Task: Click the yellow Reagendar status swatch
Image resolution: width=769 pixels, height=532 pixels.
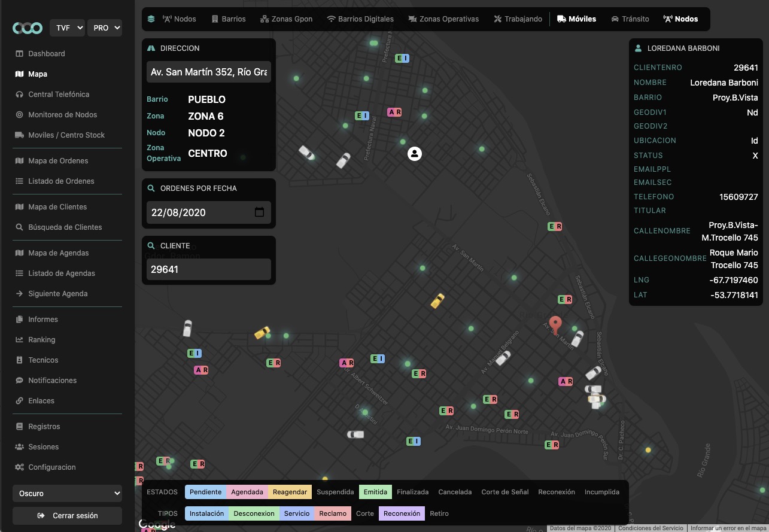Action: [x=290, y=493]
